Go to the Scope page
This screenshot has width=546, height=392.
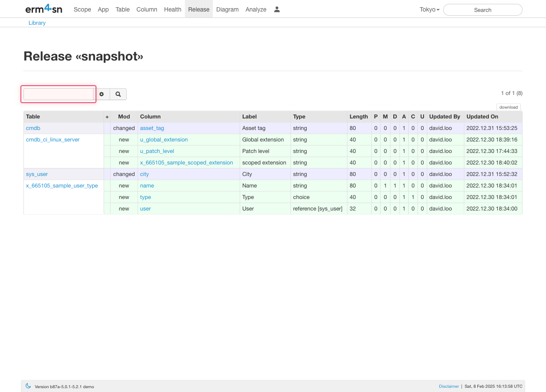click(x=82, y=9)
